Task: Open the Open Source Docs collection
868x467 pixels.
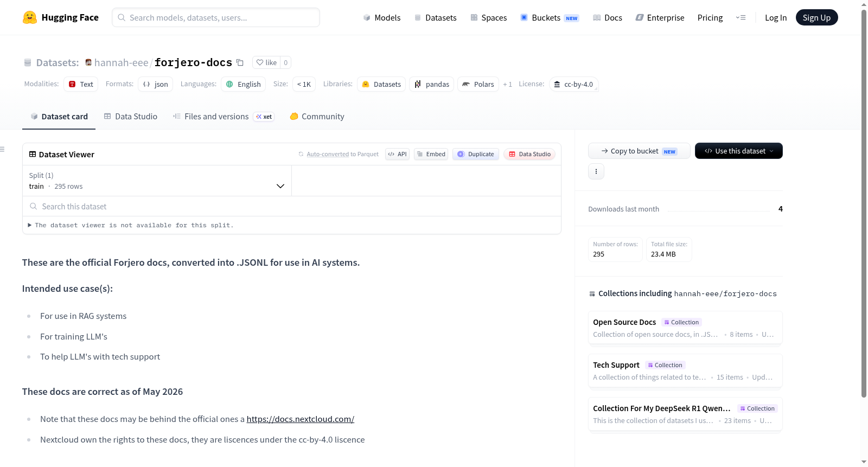Action: click(685, 328)
